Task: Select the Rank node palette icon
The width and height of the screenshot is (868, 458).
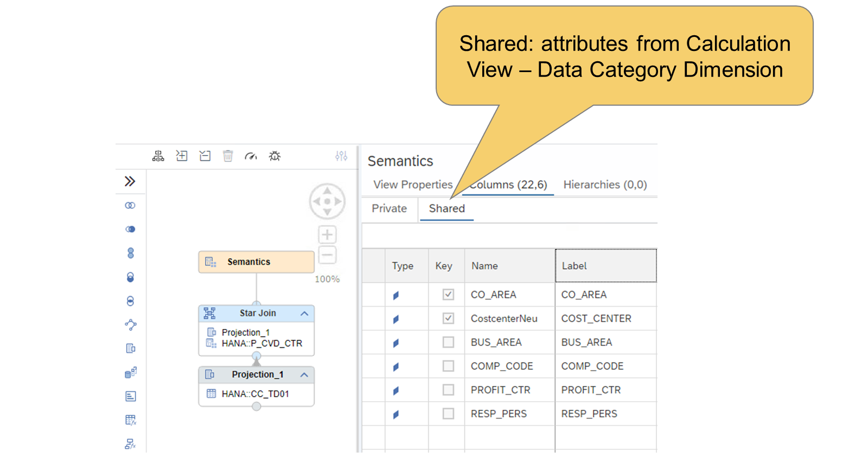Action: click(x=130, y=396)
